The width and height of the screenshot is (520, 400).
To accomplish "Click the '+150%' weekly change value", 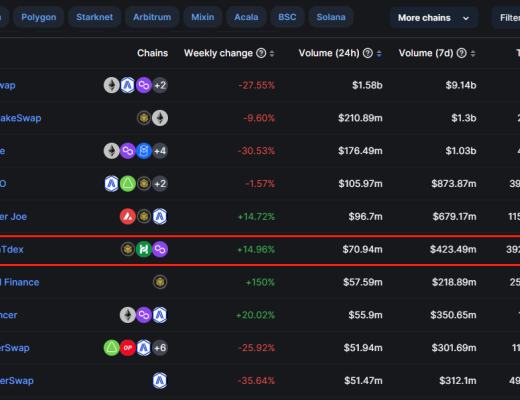I will coord(260,282).
